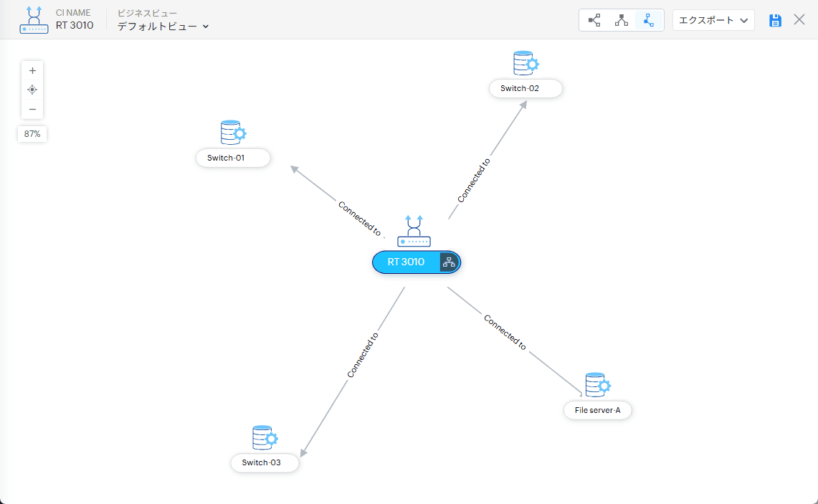This screenshot has width=818, height=504.
Task: Click the zoom out minus button
Action: click(x=32, y=109)
